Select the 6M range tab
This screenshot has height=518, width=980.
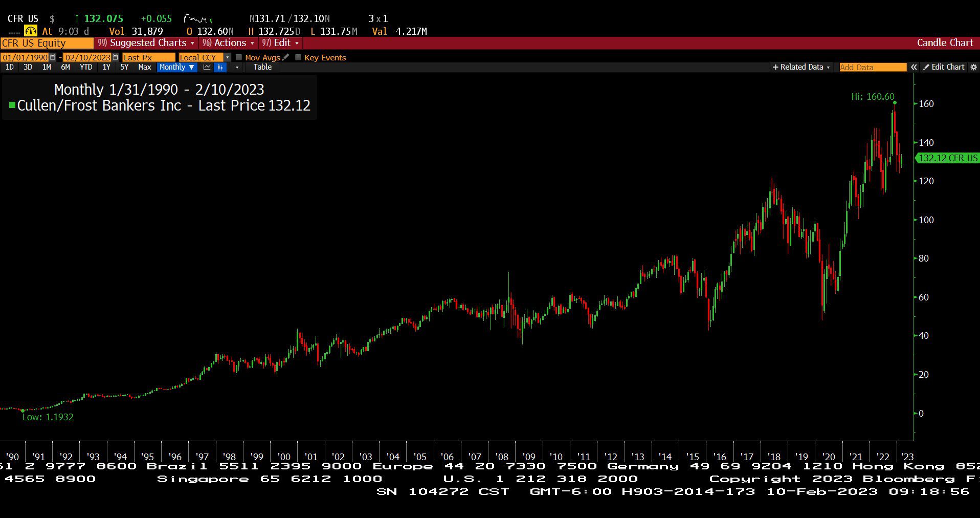coord(65,67)
